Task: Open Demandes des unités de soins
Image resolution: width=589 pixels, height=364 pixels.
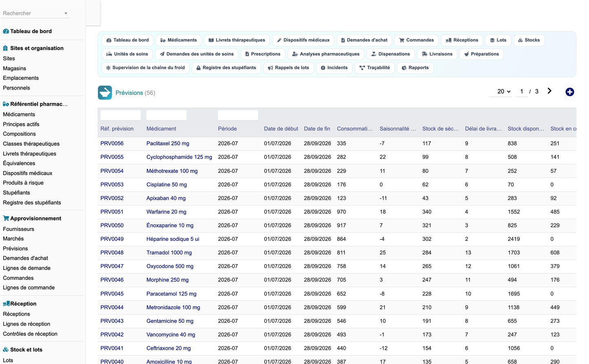Action: [197, 54]
